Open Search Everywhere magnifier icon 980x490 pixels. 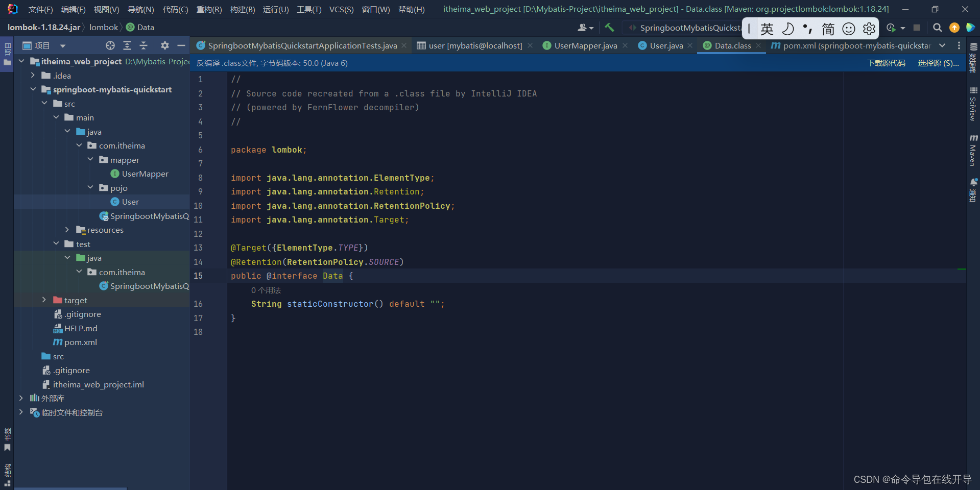click(x=937, y=28)
